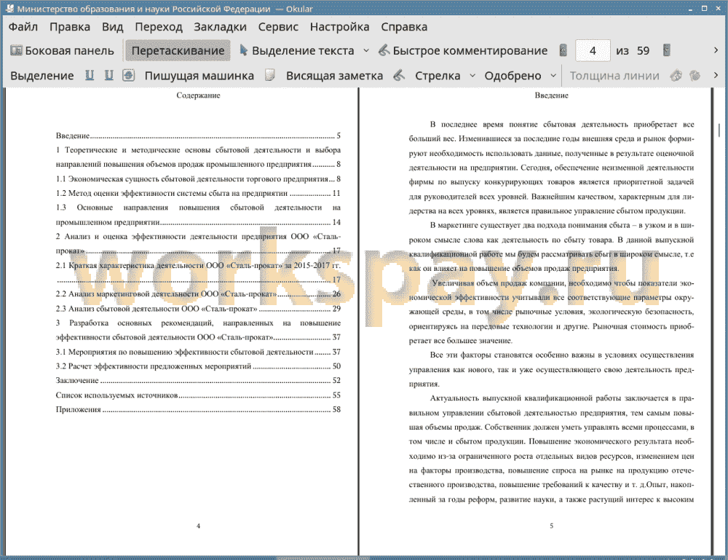
Task: Click contents entry '1.1 Экономическая сущность сбытовой деятельности'
Action: (198, 178)
